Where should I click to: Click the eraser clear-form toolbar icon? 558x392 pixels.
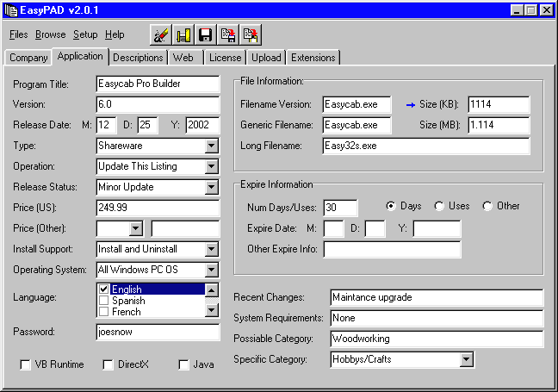tap(161, 34)
